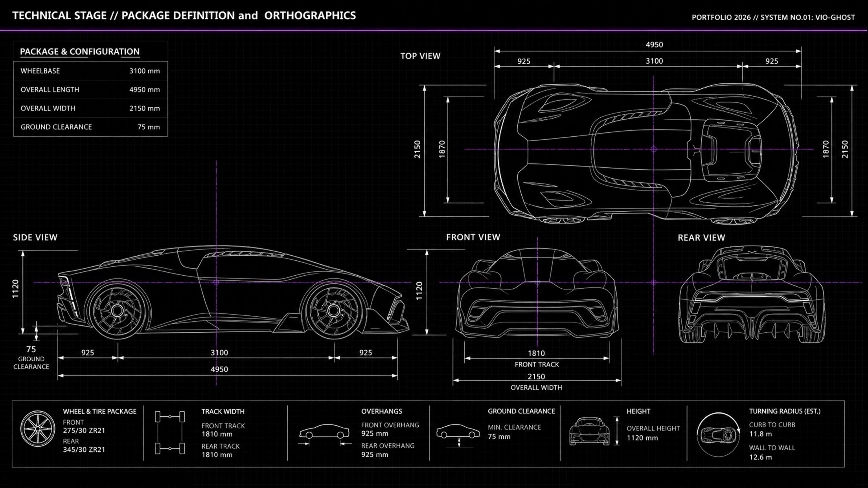Click 'OVERALL WIDTH' label under the front view
Image resolution: width=868 pixels, height=488 pixels.
click(x=536, y=388)
